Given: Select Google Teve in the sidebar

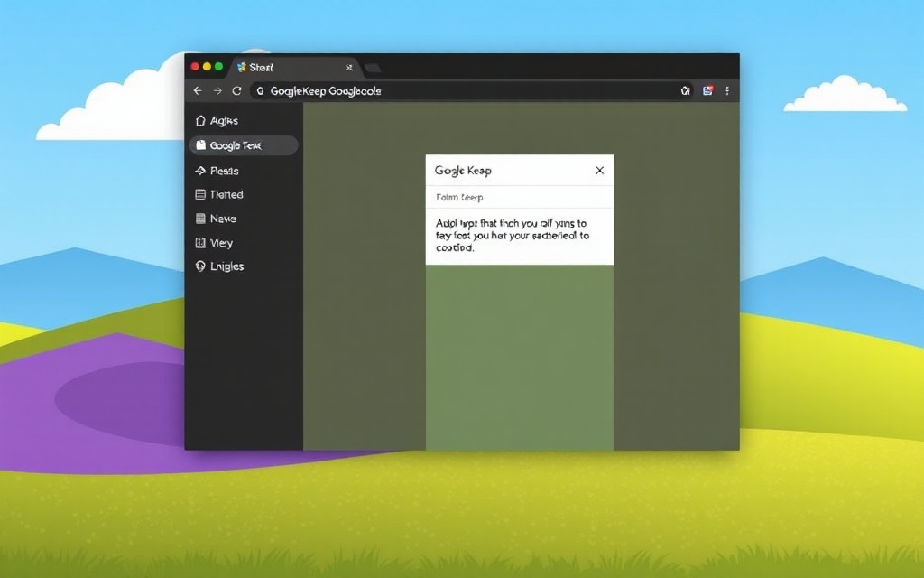Looking at the screenshot, I should (x=244, y=145).
